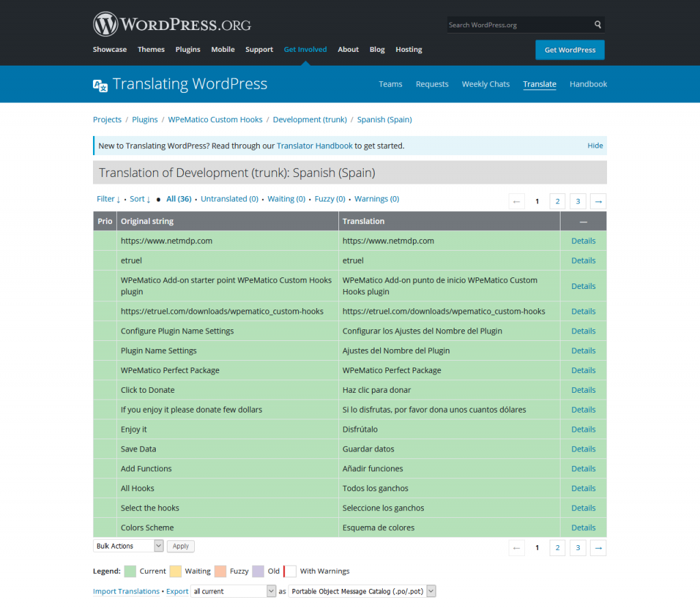The image size is (700, 608).
Task: Click the 'Seleccione los ganchos' translation
Action: click(x=383, y=508)
